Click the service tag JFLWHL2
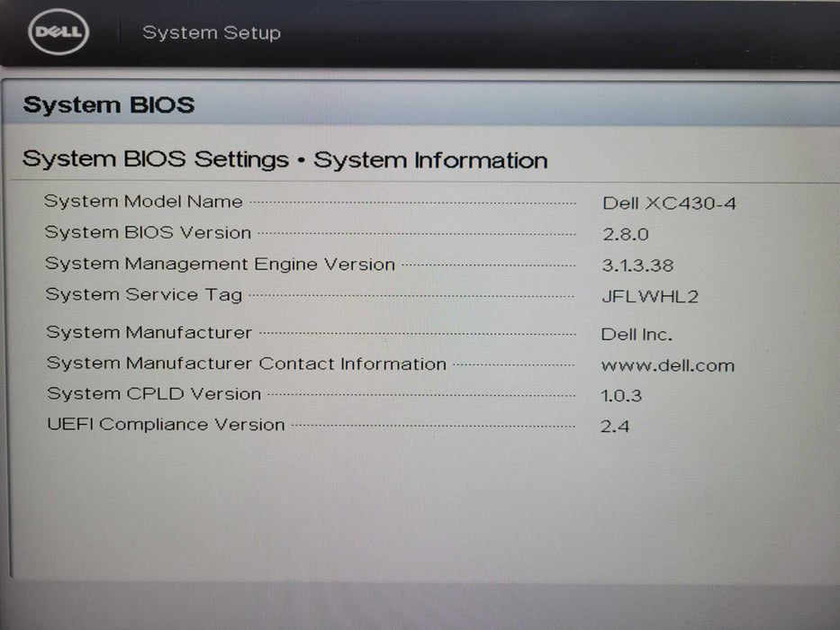Screen dimensions: 840x630 [x=649, y=296]
